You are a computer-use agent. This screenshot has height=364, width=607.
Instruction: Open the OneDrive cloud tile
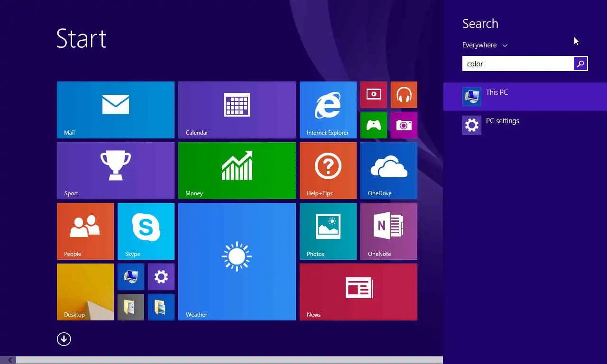tap(389, 171)
